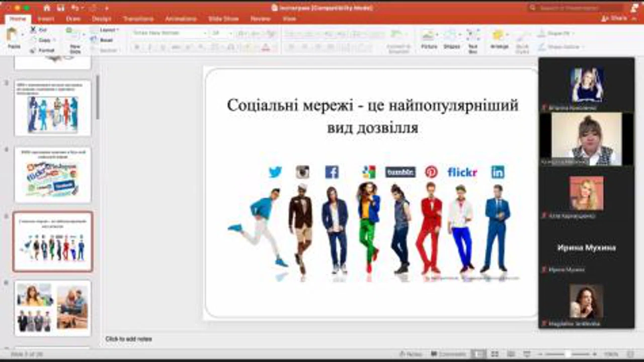Screen dimensions: 644x362
Task: Open the Layout dropdown
Action: pyautogui.click(x=106, y=30)
